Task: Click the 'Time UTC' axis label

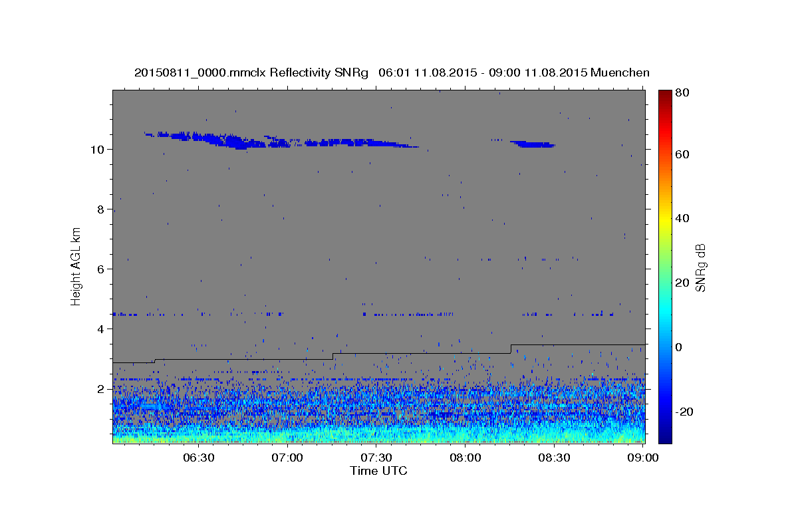Action: [378, 471]
